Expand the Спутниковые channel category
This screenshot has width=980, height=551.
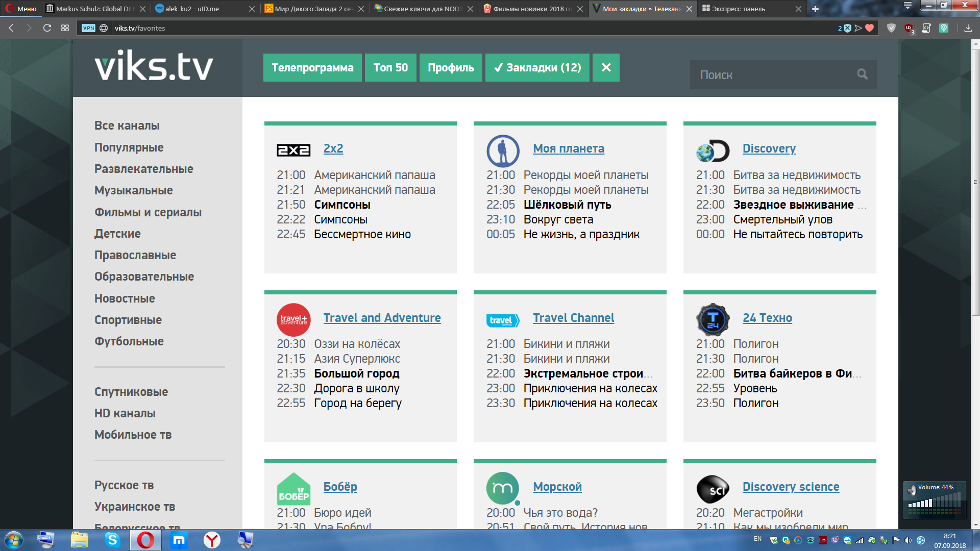(x=131, y=392)
